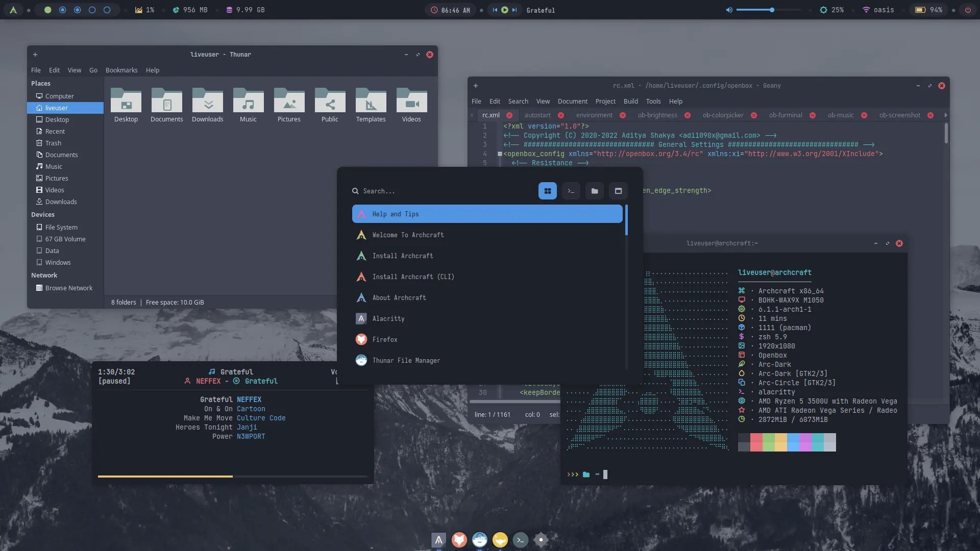Switch to the ob-music tab in Geany
The width and height of the screenshot is (980, 551).
[x=841, y=115]
